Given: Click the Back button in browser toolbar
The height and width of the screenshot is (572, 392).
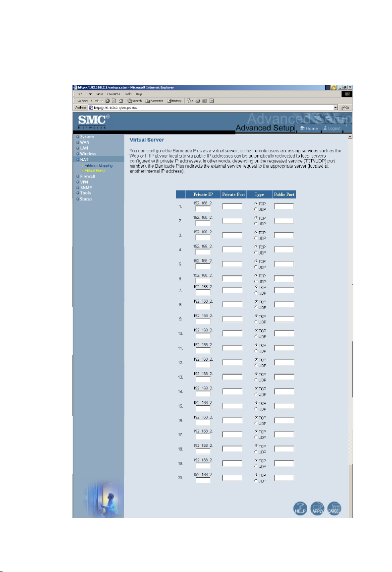Looking at the screenshot, I should point(82,101).
